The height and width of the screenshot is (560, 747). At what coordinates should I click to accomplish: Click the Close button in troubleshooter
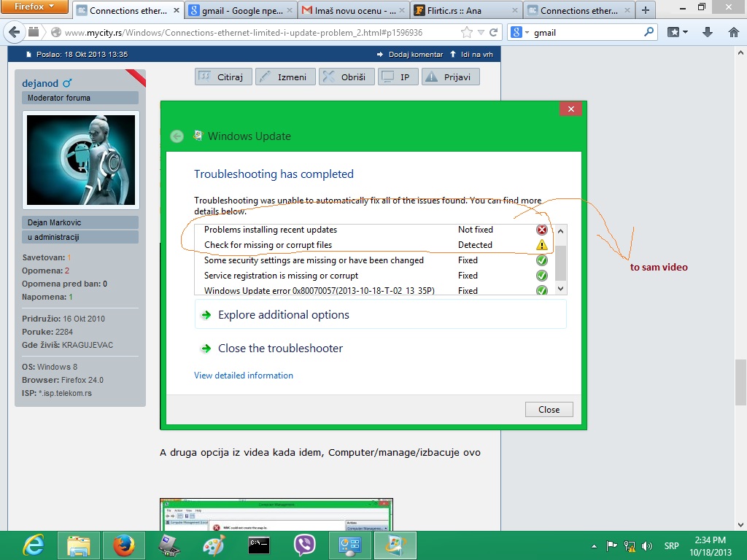click(549, 410)
